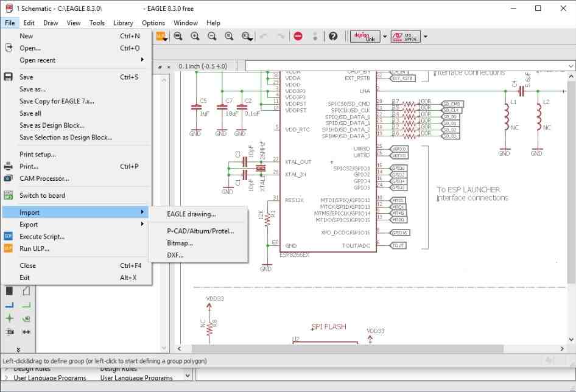
Task: Click the MG SPICE toolbar button
Action: pyautogui.click(x=406, y=37)
